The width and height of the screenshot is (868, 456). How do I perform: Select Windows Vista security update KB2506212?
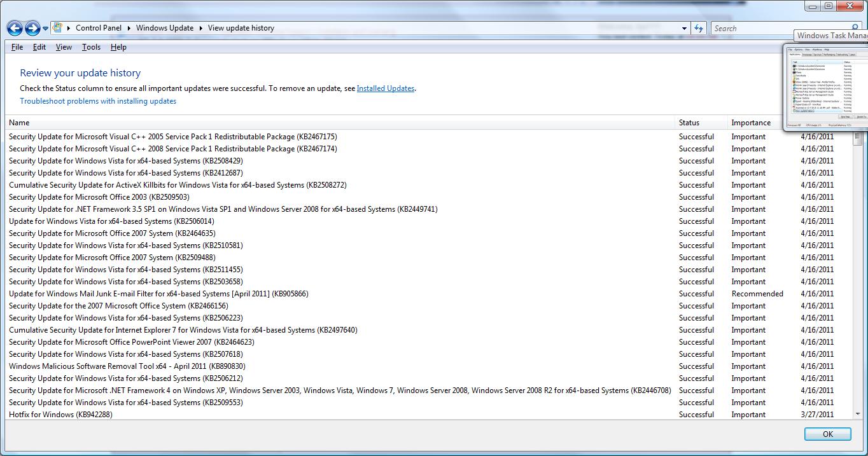(429, 378)
